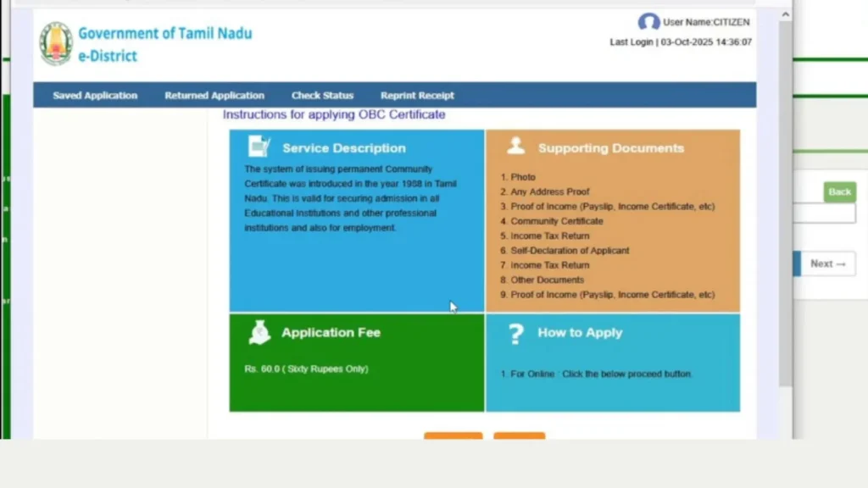Click the How to Apply heading
The height and width of the screenshot is (488, 868).
pos(580,332)
